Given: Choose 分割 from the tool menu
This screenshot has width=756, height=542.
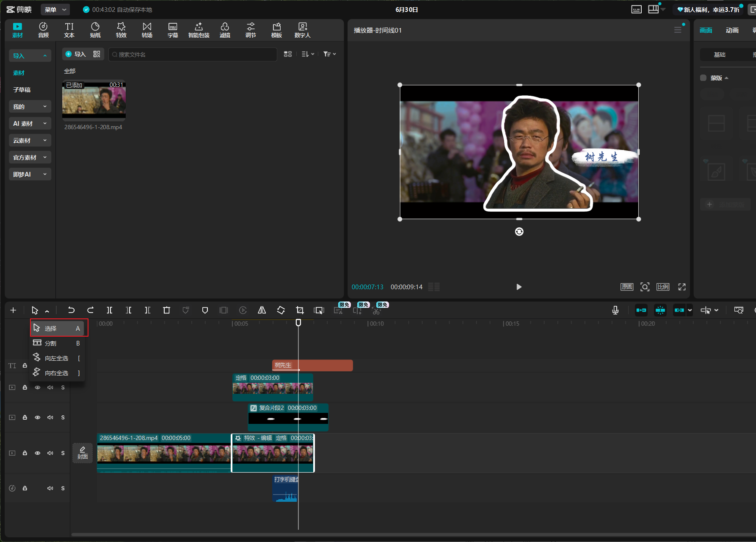Looking at the screenshot, I should point(58,343).
